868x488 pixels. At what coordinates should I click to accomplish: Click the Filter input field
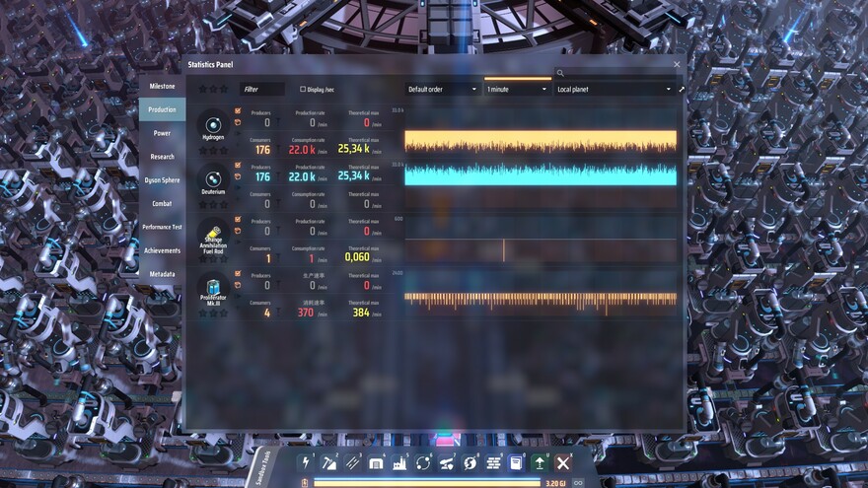pos(262,89)
